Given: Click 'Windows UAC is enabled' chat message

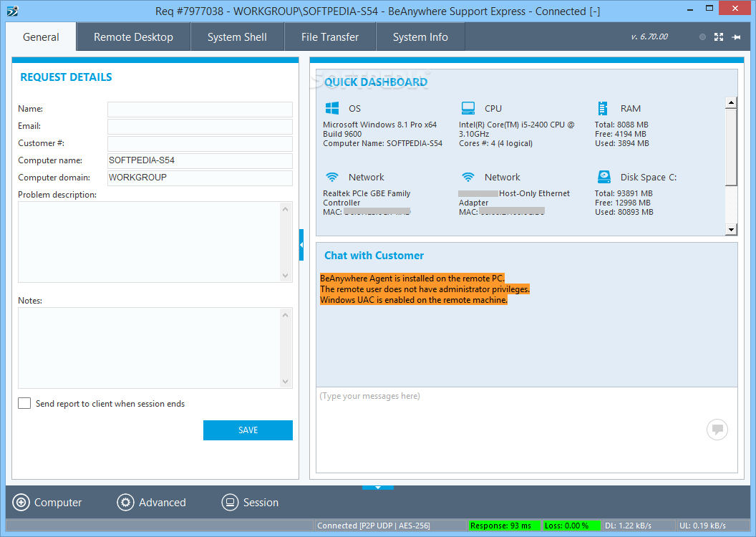Looking at the screenshot, I should click(414, 300).
